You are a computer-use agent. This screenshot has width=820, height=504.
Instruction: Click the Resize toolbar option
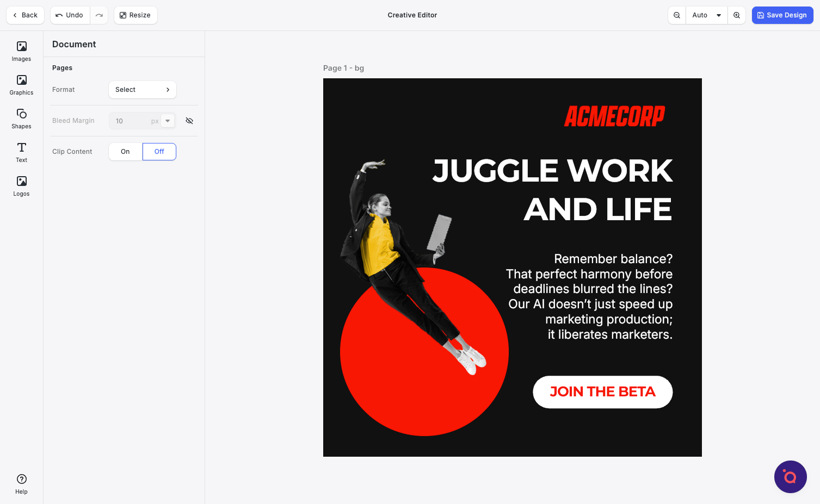pos(135,15)
